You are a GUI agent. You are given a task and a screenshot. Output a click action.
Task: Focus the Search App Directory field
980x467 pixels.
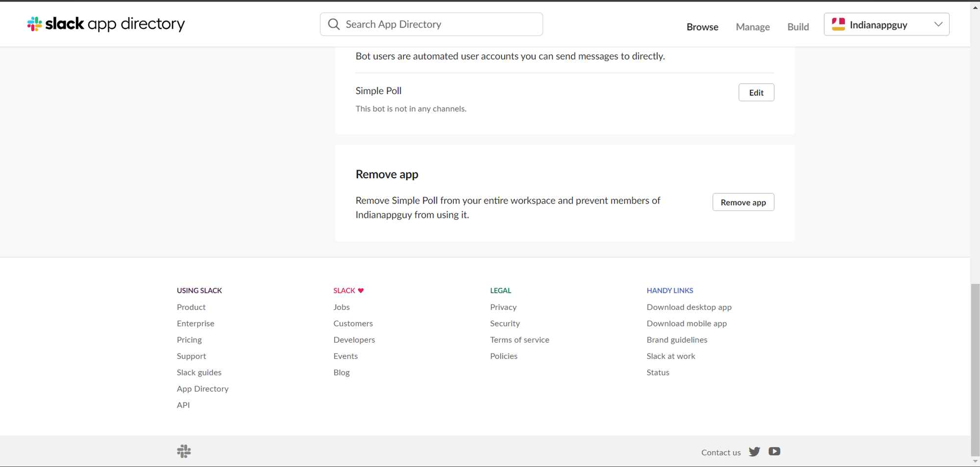(431, 24)
